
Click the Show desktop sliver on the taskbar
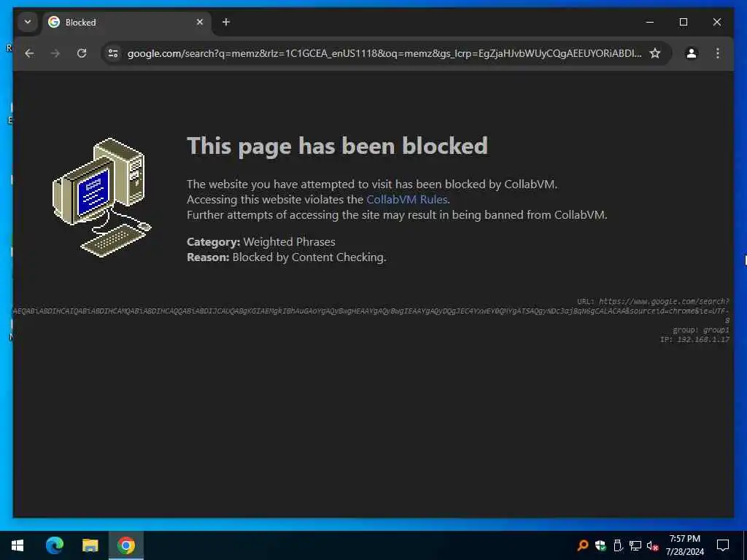(x=745, y=545)
